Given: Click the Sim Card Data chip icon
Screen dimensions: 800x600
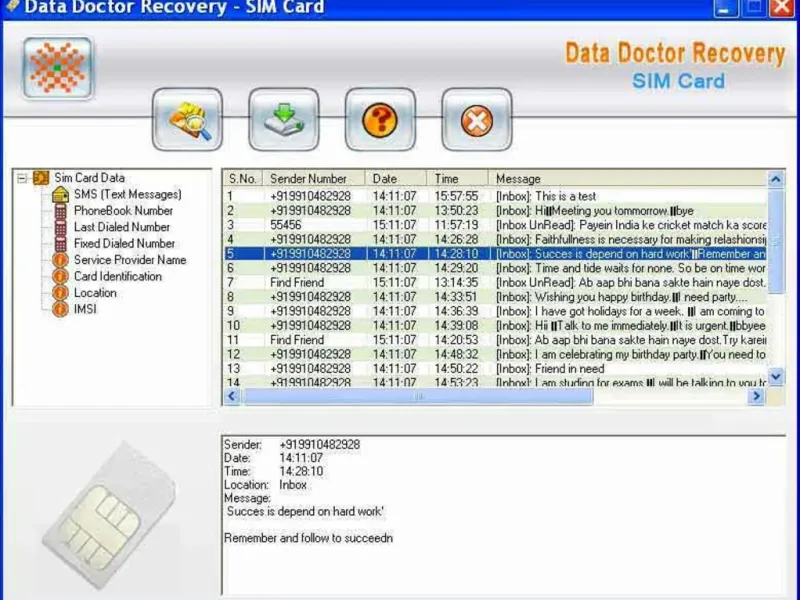Looking at the screenshot, I should pyautogui.click(x=41, y=178).
